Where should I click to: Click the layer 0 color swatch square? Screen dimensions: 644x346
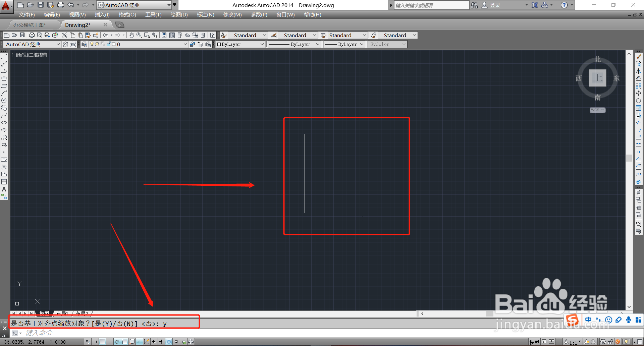click(x=114, y=44)
